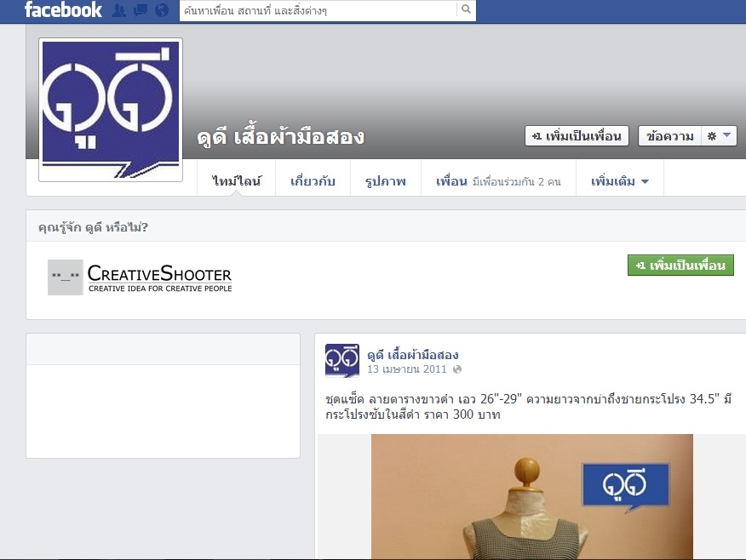
Task: Click the ข้อความ message button
Action: coord(669,136)
